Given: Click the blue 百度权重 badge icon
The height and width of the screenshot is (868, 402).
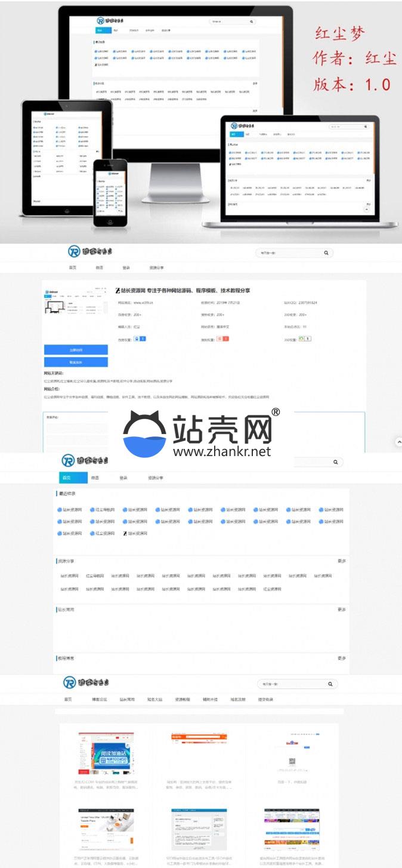Looking at the screenshot, I should coord(141,339).
